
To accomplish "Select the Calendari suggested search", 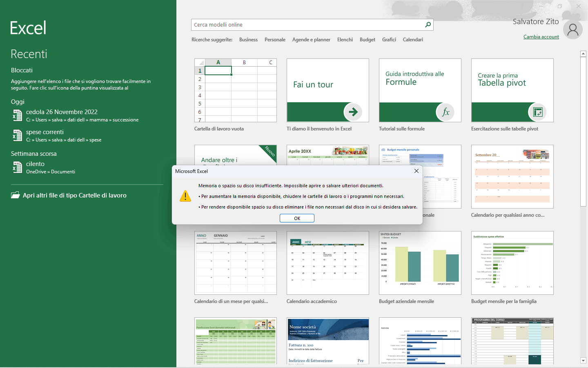I will click(x=413, y=40).
